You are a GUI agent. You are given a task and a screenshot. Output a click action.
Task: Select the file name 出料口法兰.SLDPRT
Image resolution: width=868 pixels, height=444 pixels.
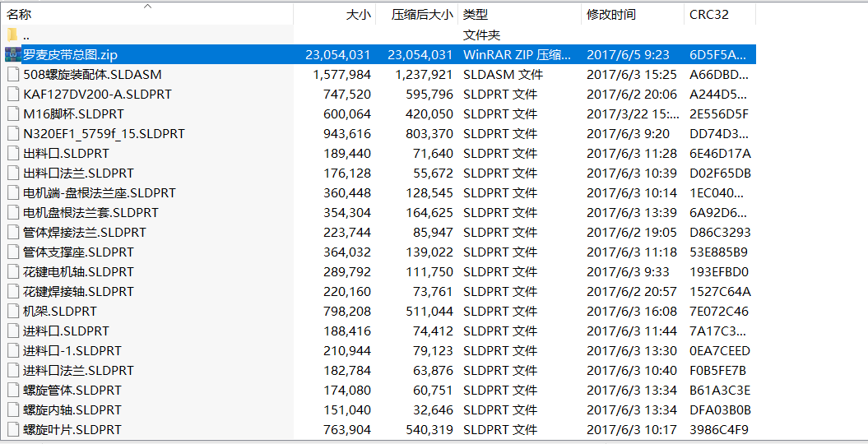pyautogui.click(x=78, y=173)
